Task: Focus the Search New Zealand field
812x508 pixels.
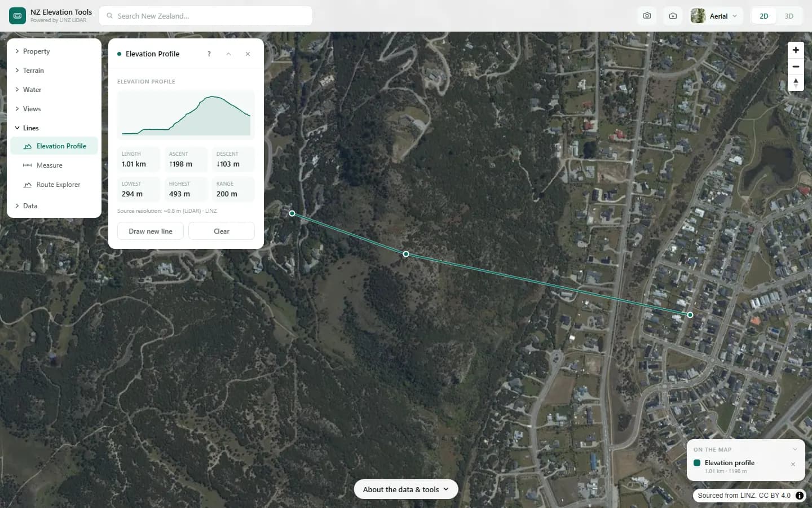Action: [x=206, y=16]
